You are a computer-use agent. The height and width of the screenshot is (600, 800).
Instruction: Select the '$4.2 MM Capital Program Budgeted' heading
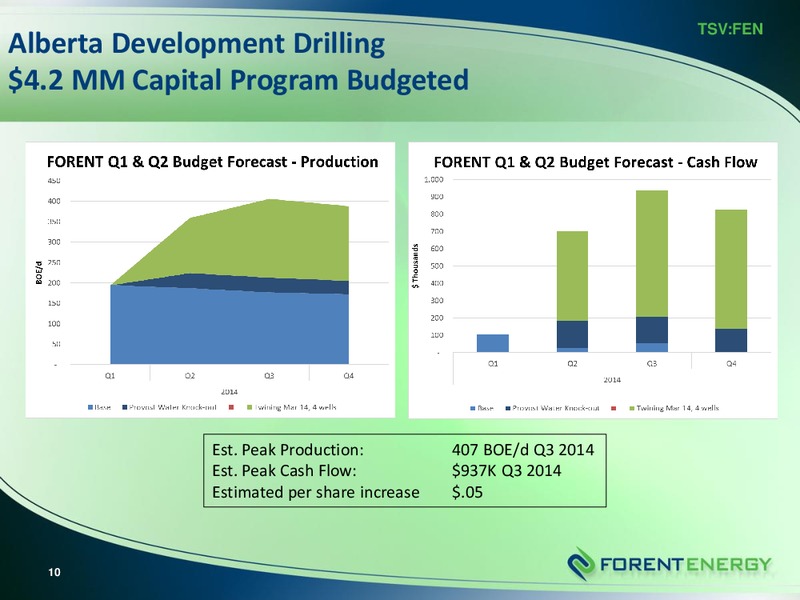pos(238,81)
